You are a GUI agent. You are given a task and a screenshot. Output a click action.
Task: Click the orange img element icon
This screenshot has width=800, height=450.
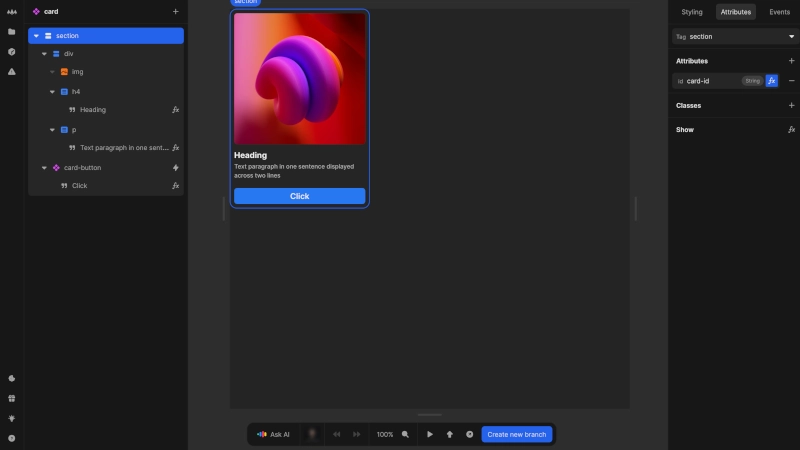tap(64, 72)
